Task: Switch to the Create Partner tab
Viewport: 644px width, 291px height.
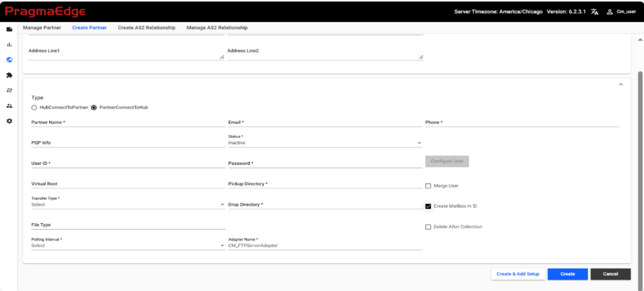Action: (89, 28)
